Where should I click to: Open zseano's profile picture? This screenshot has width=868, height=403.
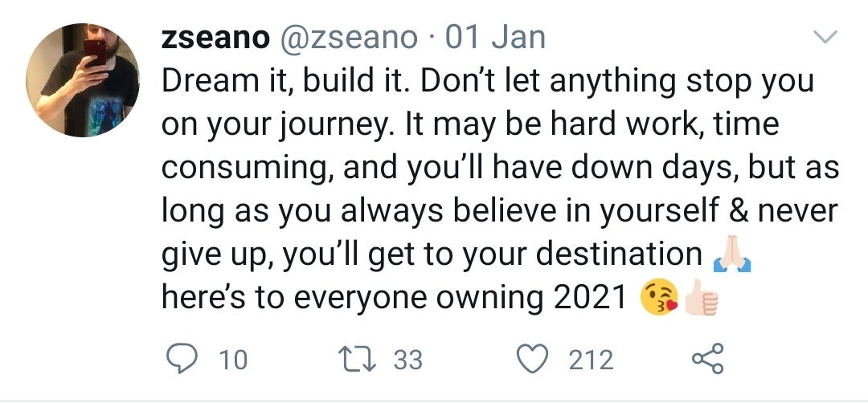[x=83, y=80]
